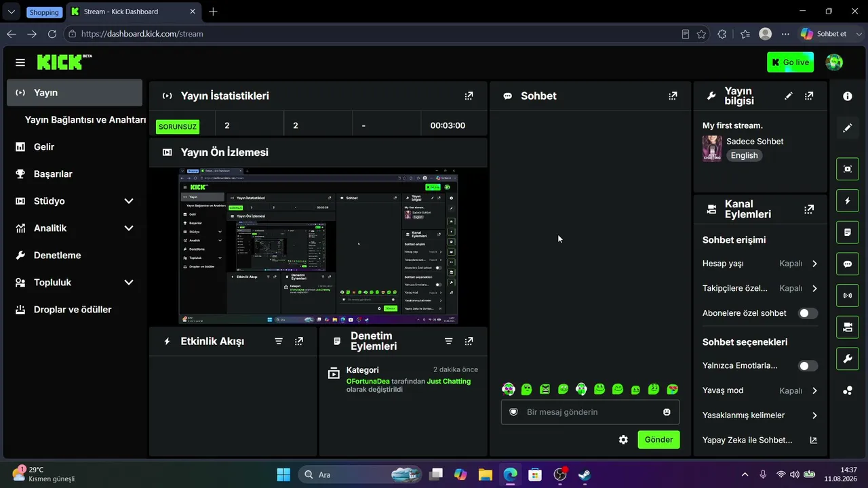Open the info icon in the right rail
868x488 pixels.
tap(848, 96)
